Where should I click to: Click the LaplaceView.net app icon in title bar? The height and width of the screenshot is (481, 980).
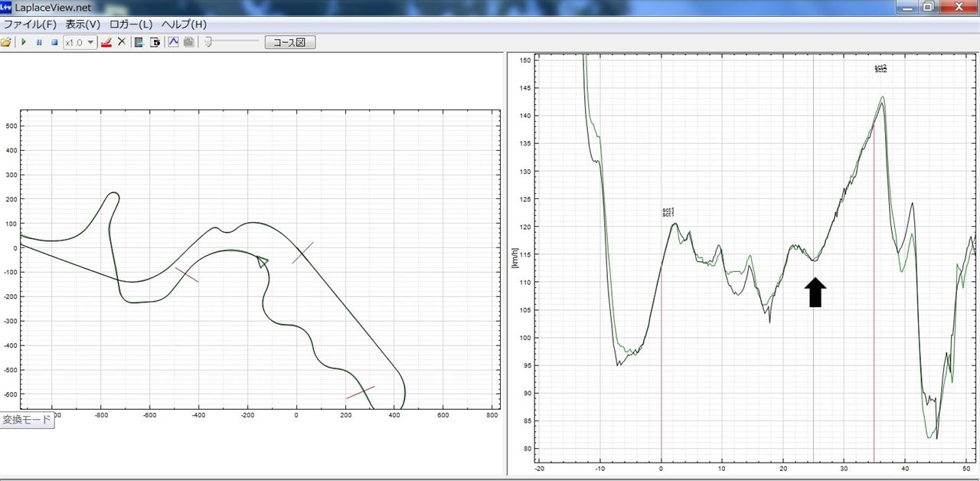tap(6, 7)
